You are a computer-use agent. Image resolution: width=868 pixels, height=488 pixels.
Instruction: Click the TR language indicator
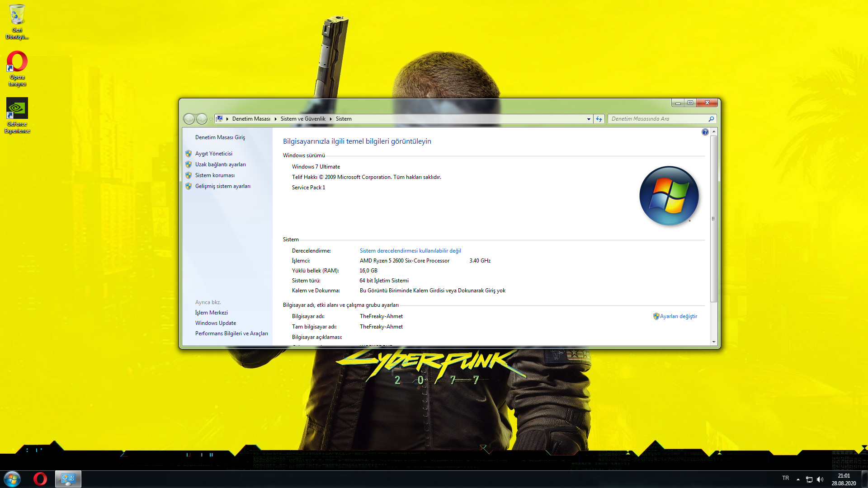785,478
